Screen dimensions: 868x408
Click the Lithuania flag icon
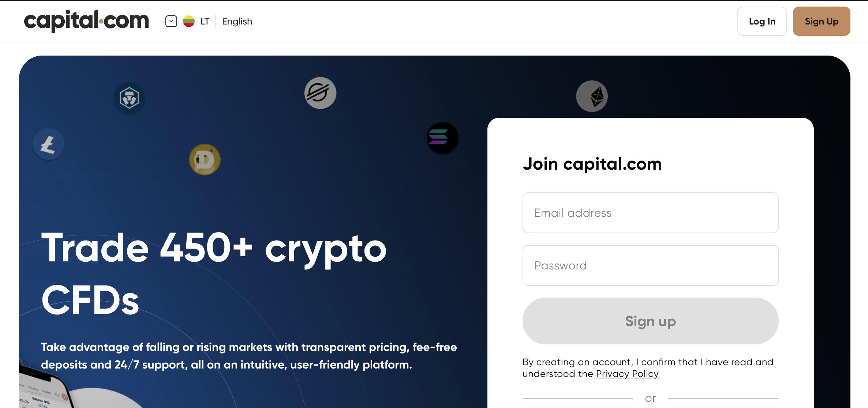pyautogui.click(x=189, y=21)
